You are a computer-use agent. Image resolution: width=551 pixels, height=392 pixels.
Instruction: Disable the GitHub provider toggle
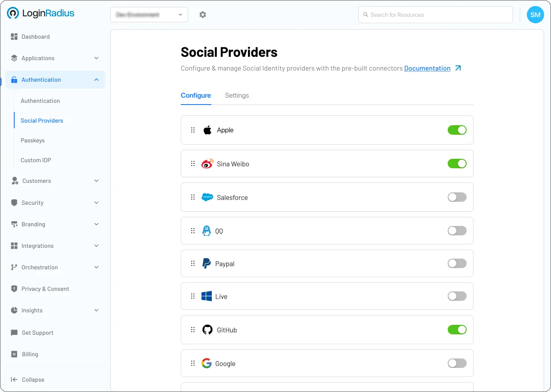point(457,330)
